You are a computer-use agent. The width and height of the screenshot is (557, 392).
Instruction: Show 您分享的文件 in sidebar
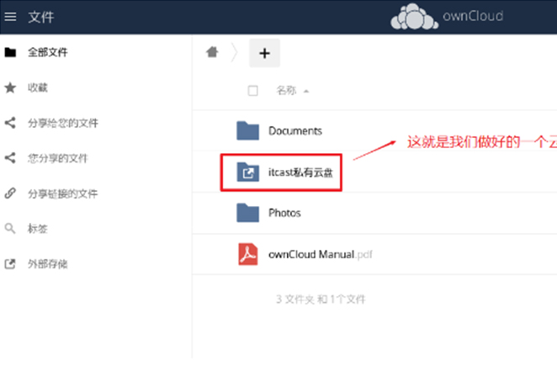(x=58, y=158)
